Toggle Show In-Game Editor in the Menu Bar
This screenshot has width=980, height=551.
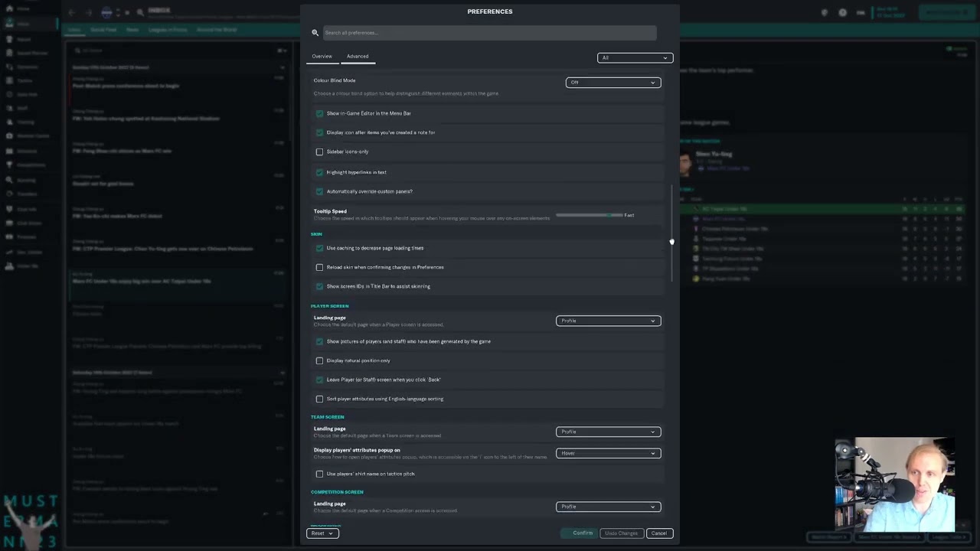(x=319, y=113)
